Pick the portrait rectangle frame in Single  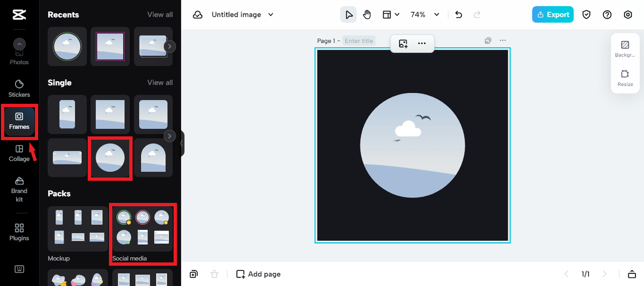67,114
